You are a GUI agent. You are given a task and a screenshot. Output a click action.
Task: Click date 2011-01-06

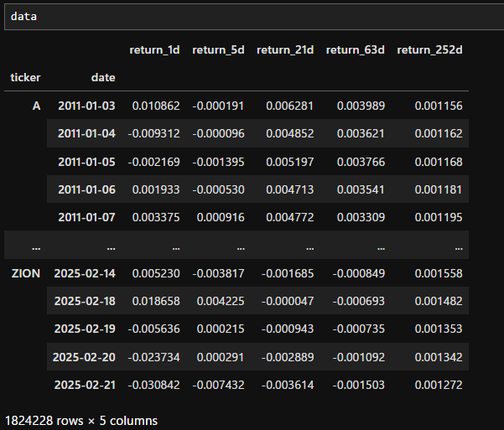[86, 189]
